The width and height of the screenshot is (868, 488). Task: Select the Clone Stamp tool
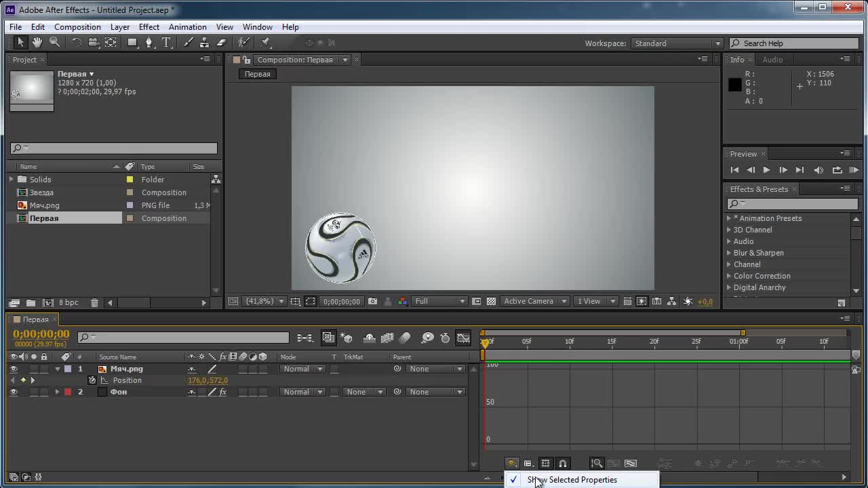[205, 43]
